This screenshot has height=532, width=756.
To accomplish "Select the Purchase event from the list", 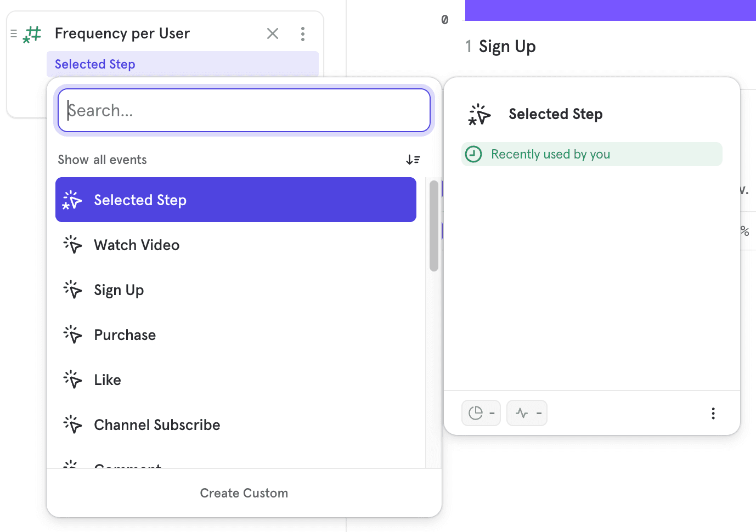I will tap(125, 335).
